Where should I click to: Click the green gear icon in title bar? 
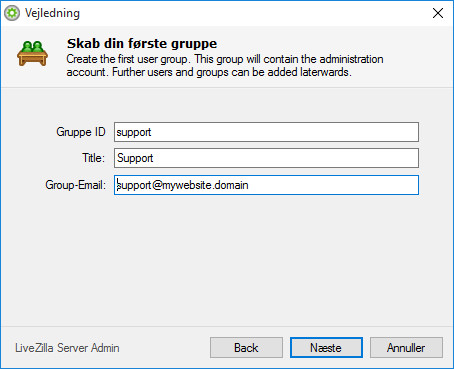[x=12, y=13]
